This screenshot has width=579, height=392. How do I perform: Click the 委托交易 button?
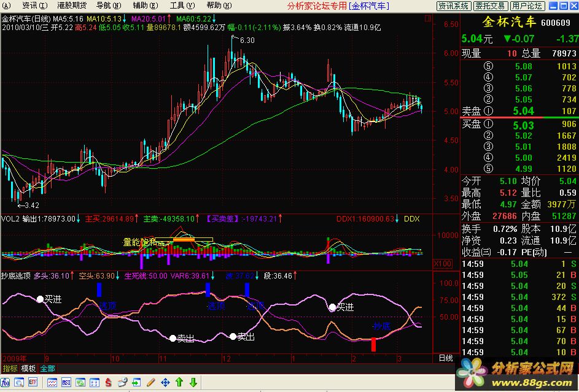[490, 6]
